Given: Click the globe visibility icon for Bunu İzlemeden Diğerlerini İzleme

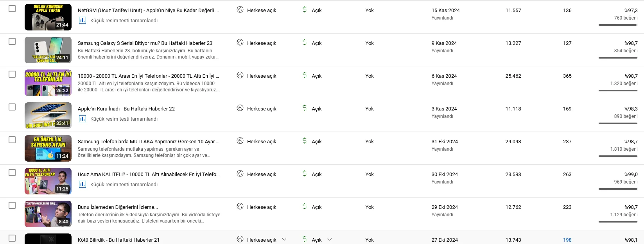Looking at the screenshot, I should (240, 207).
